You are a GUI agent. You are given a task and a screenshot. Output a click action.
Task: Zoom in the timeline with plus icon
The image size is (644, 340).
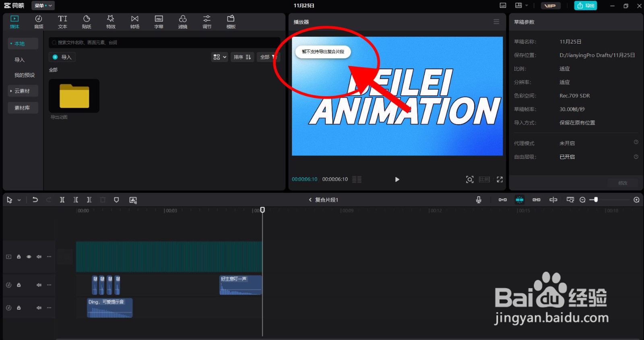point(636,200)
